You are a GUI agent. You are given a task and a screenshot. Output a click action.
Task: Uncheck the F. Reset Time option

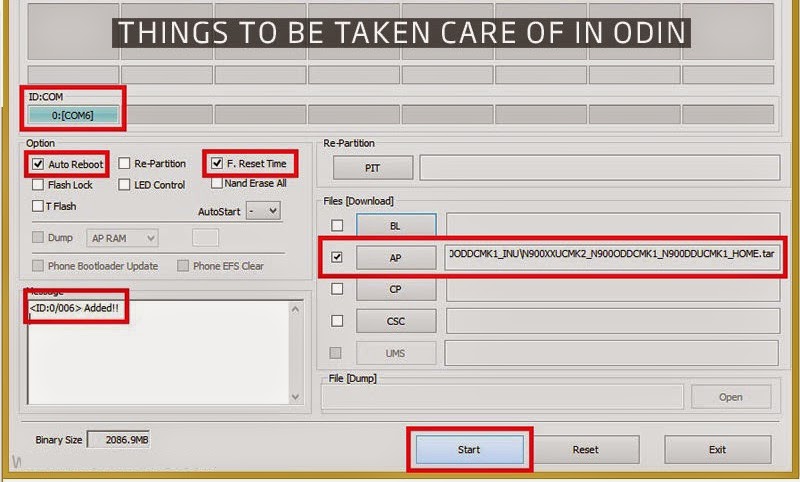[x=217, y=163]
